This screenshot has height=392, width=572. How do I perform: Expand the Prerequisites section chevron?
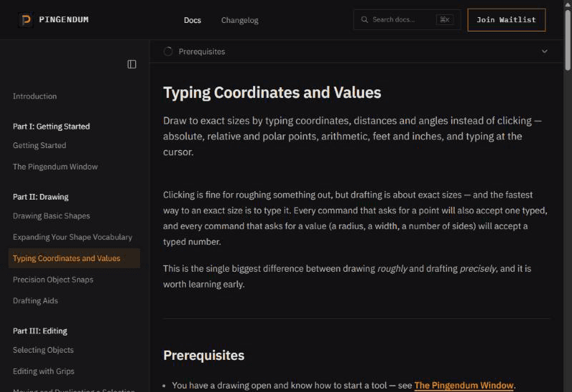pos(544,52)
